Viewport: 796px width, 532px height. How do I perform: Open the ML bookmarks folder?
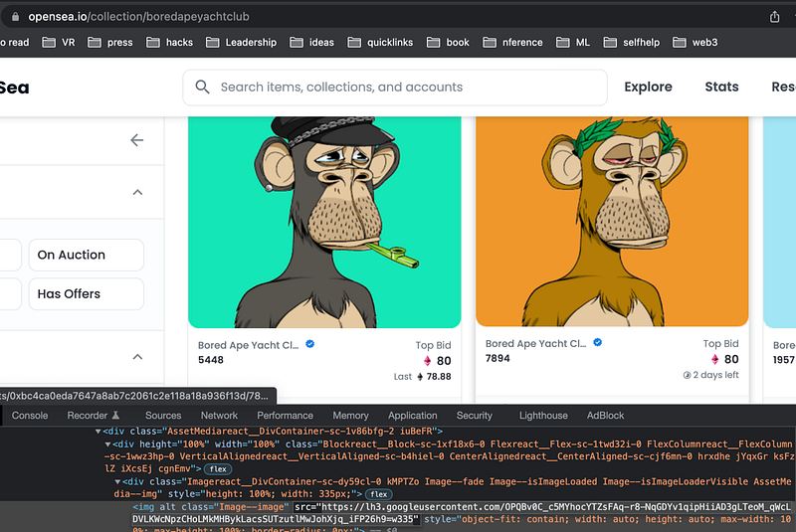(573, 42)
